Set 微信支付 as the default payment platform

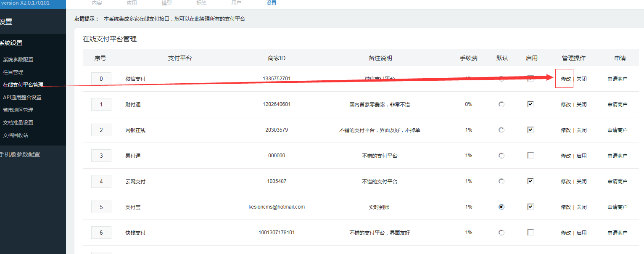click(501, 78)
